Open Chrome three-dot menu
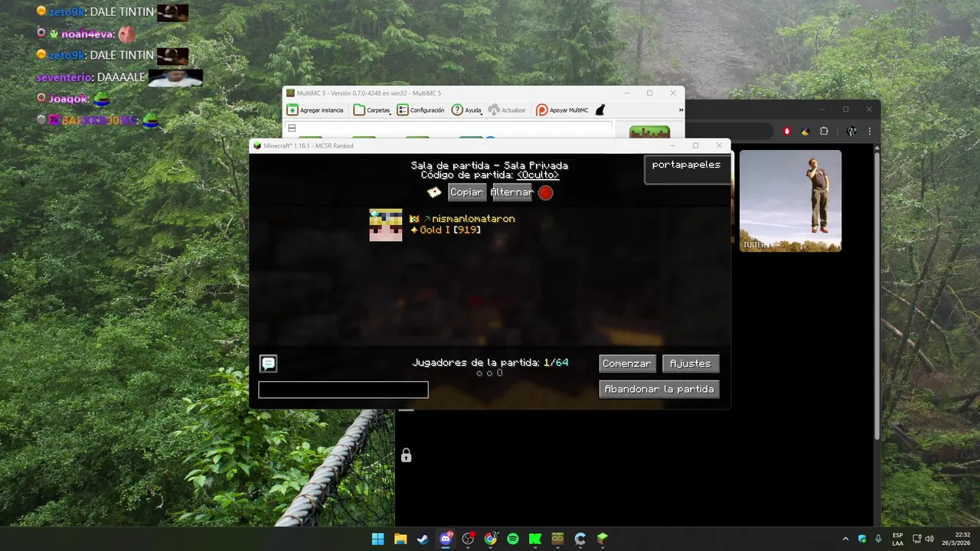The height and width of the screenshot is (551, 980). tap(870, 131)
